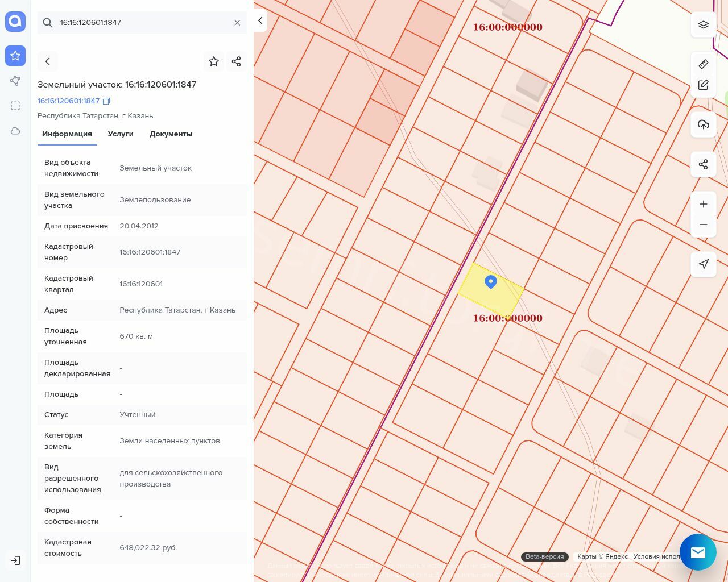Clear the search field text
This screenshot has width=728, height=582.
point(237,23)
